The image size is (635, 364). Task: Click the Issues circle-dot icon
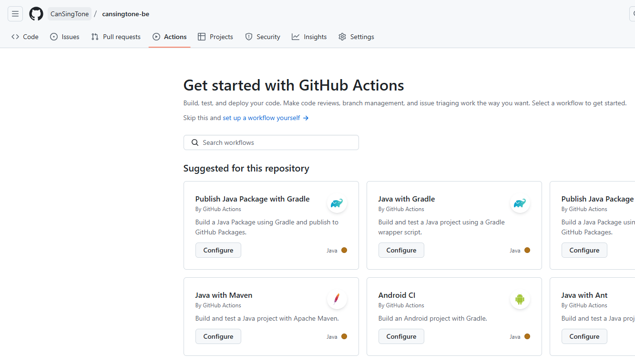[x=54, y=37]
